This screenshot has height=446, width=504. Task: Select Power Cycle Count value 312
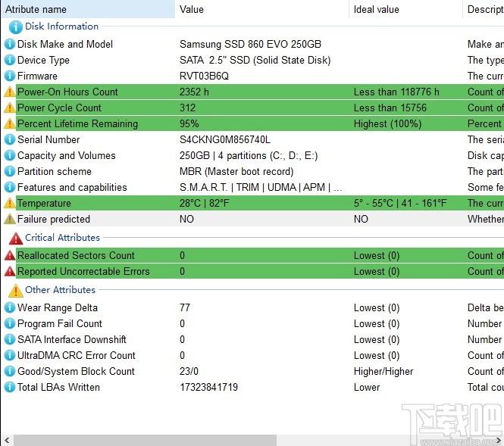coord(187,108)
